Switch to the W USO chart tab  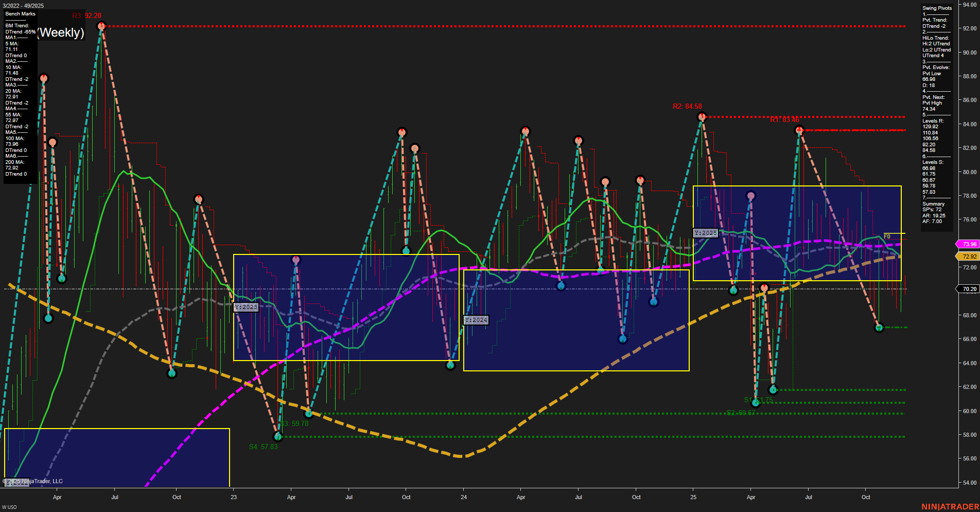point(10,506)
